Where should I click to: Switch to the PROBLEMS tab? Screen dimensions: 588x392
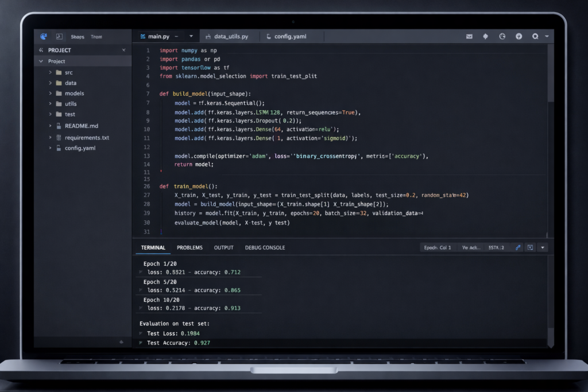point(189,247)
